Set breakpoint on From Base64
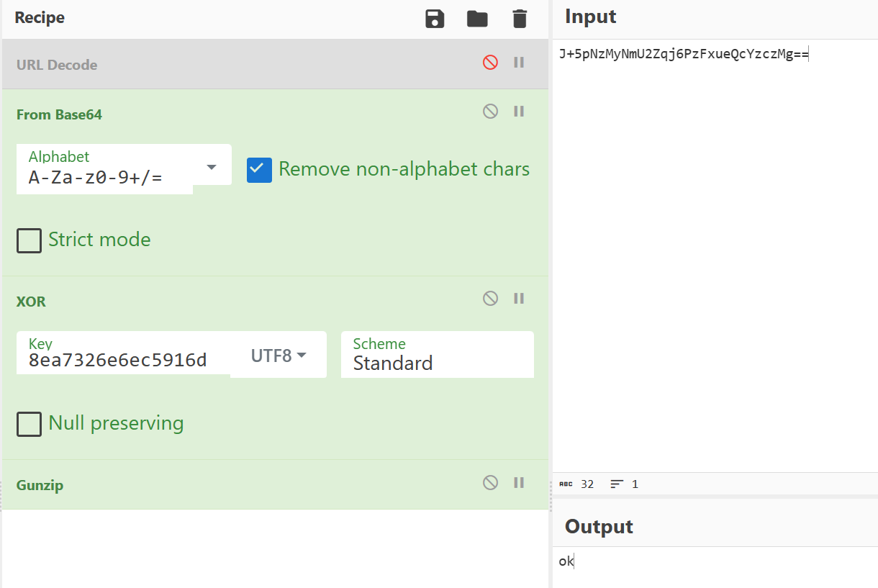The height and width of the screenshot is (588, 878). 519,112
